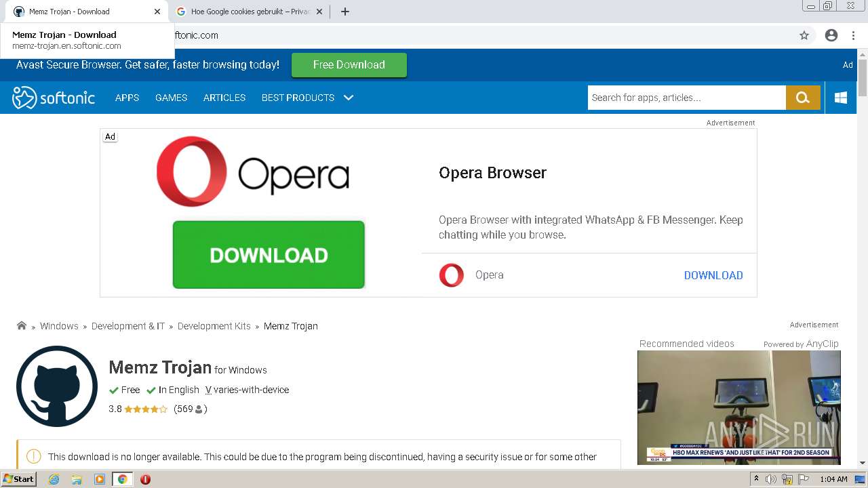Image resolution: width=868 pixels, height=488 pixels.
Task: Click the blue DOWNLOAD link for Opera
Action: [713, 275]
